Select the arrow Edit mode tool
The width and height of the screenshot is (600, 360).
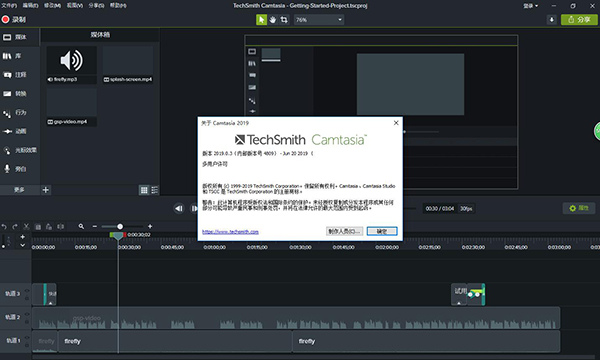261,20
